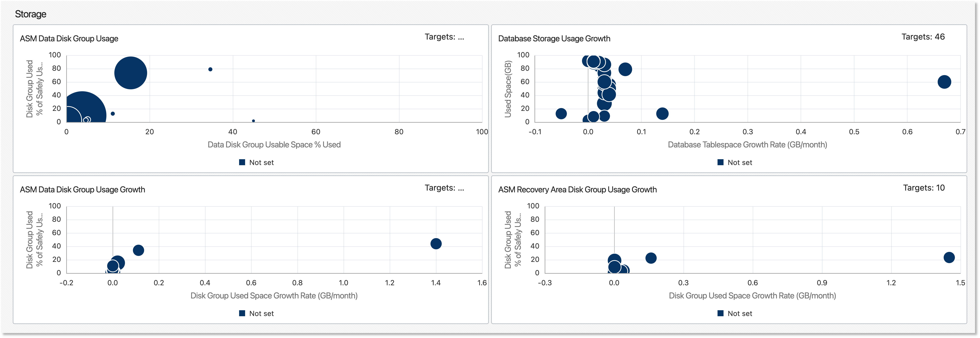Open the ASM Data Disk Group Usage title

69,38
